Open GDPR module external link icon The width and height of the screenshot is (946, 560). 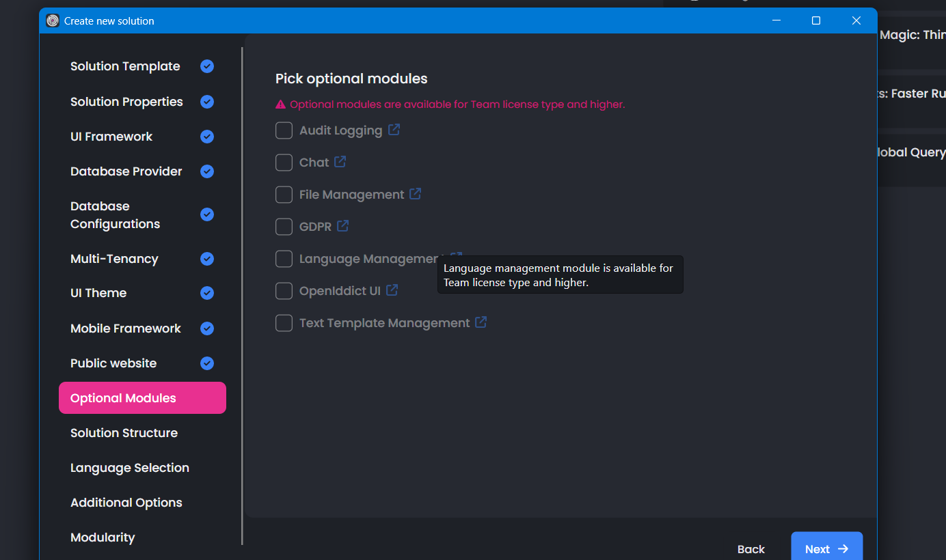coord(343,226)
